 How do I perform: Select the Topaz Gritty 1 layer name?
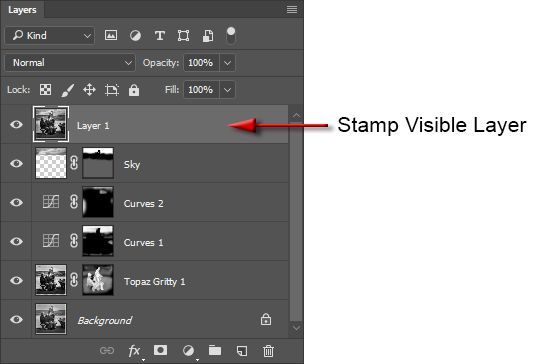[155, 282]
